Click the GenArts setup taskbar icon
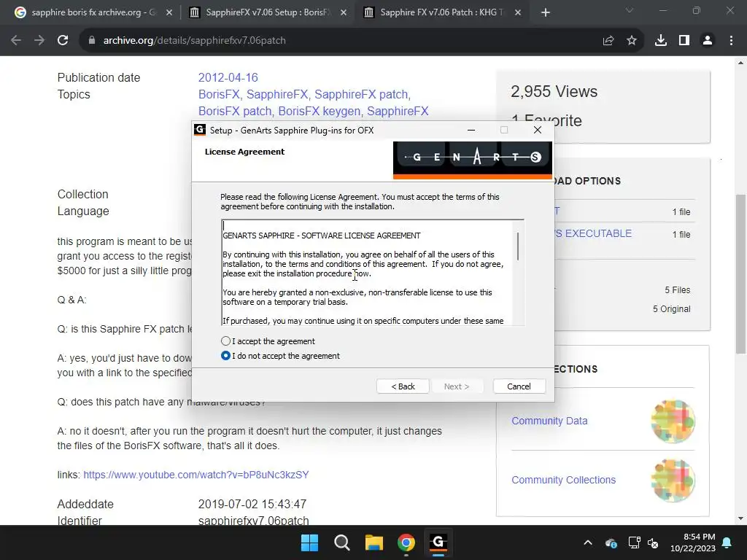 coord(438,542)
